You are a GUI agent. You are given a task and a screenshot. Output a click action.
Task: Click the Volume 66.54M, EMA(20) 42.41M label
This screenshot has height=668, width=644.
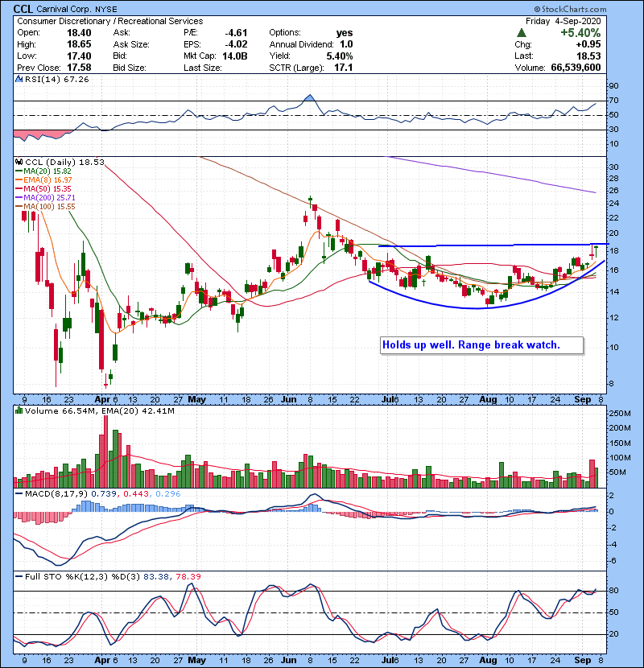point(99,410)
